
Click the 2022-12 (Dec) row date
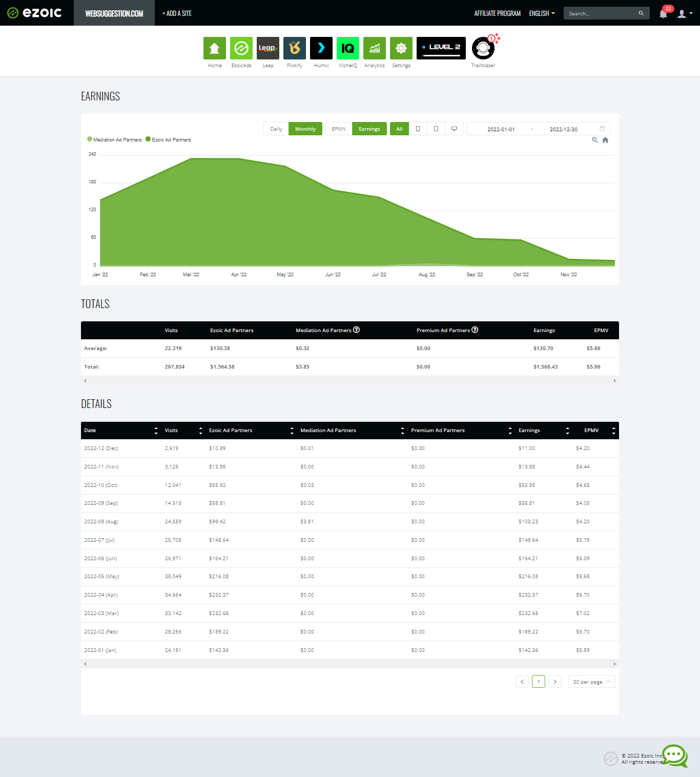101,448
